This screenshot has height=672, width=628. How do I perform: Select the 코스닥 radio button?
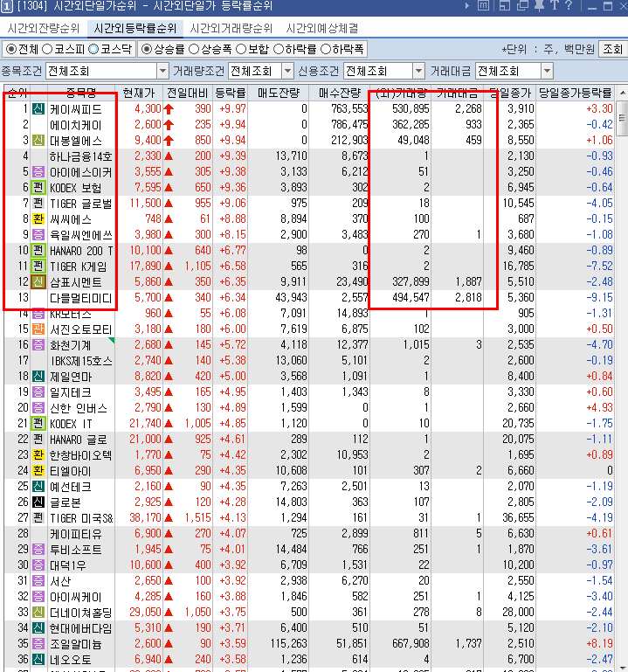click(x=93, y=49)
